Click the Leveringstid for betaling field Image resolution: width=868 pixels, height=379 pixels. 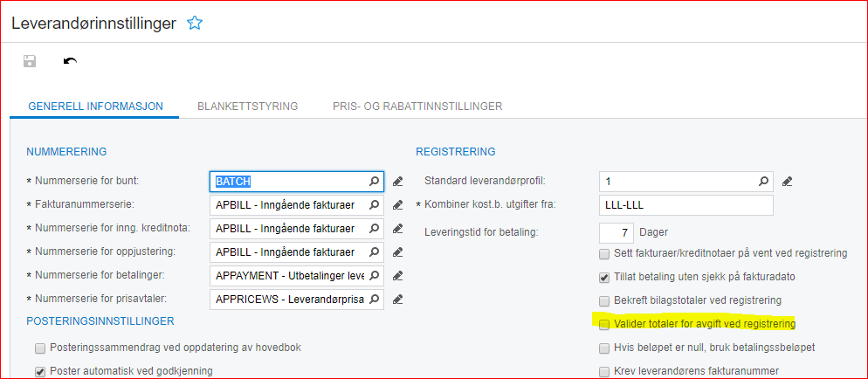(x=616, y=233)
